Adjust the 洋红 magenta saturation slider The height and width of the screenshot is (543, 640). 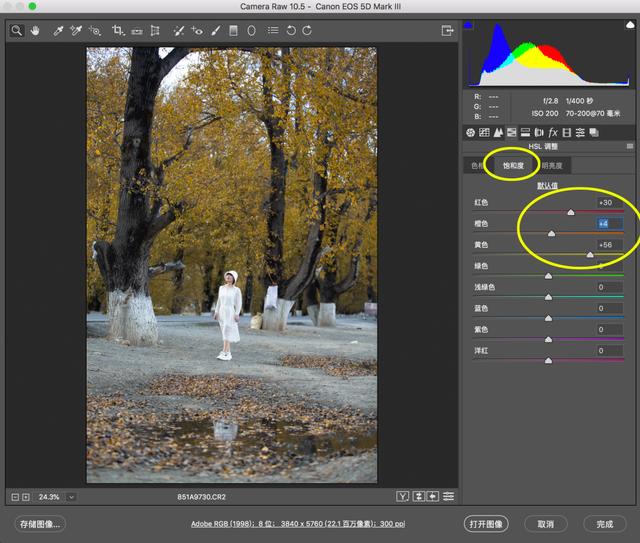(x=549, y=361)
